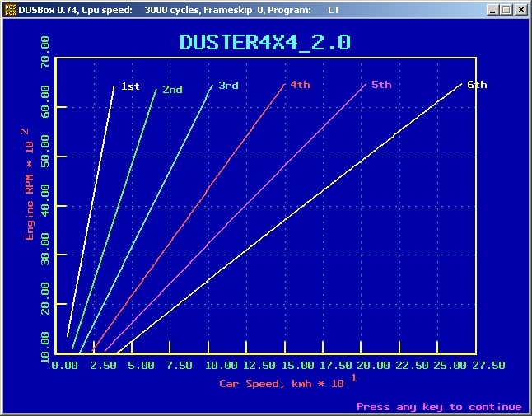532x416 pixels.
Task: Click the 17.50 speed axis value
Action: (335, 366)
